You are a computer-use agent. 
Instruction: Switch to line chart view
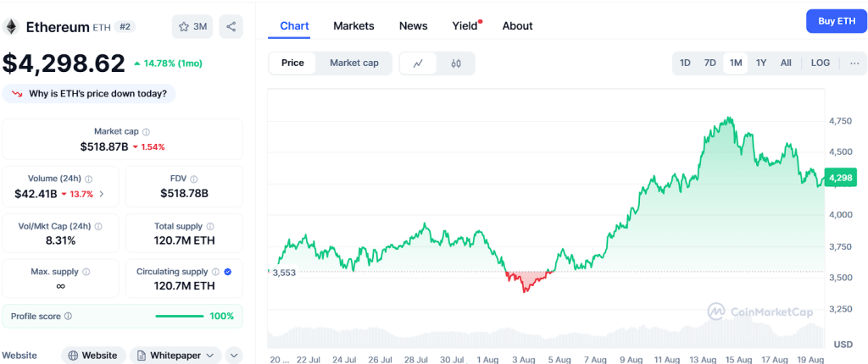click(x=418, y=63)
